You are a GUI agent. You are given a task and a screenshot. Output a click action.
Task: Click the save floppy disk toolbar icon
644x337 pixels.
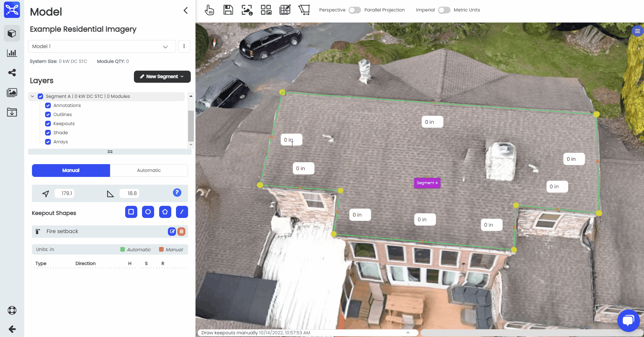coord(228,10)
